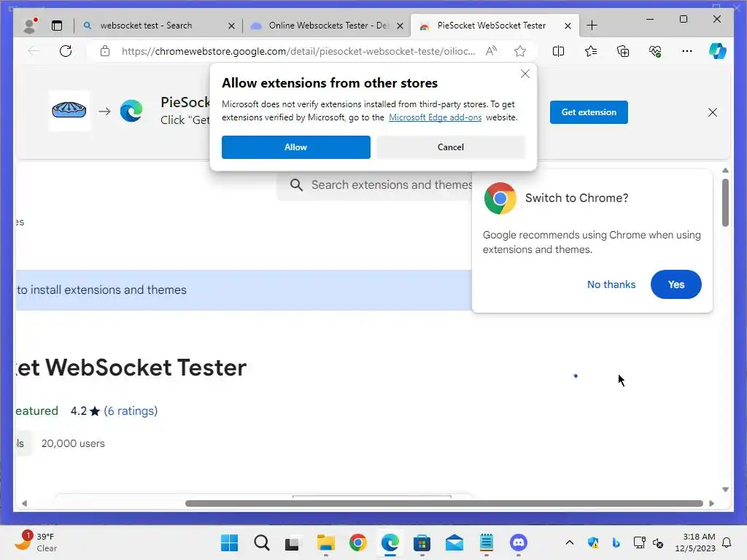Open the Windows Start menu
747x560 pixels.
coord(229,542)
